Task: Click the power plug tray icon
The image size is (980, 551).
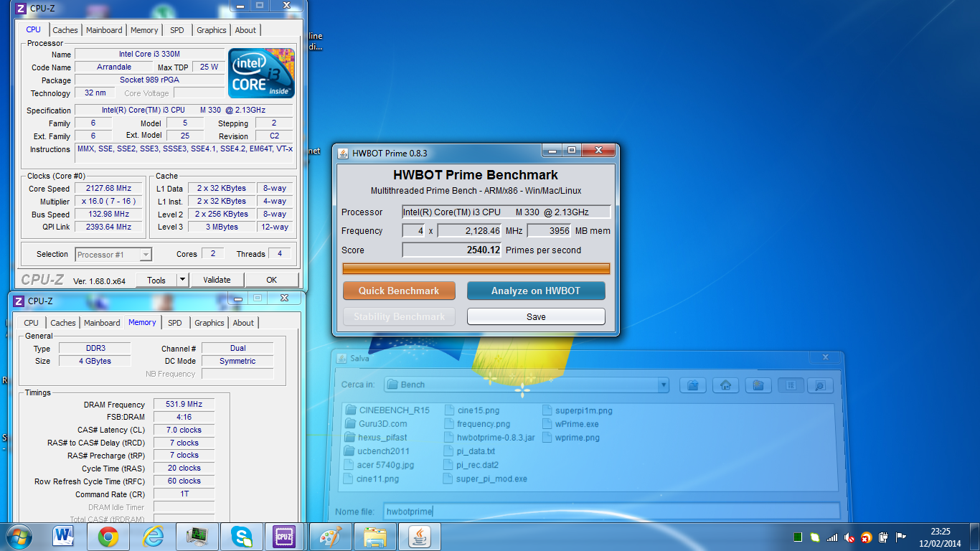Action: coord(884,537)
